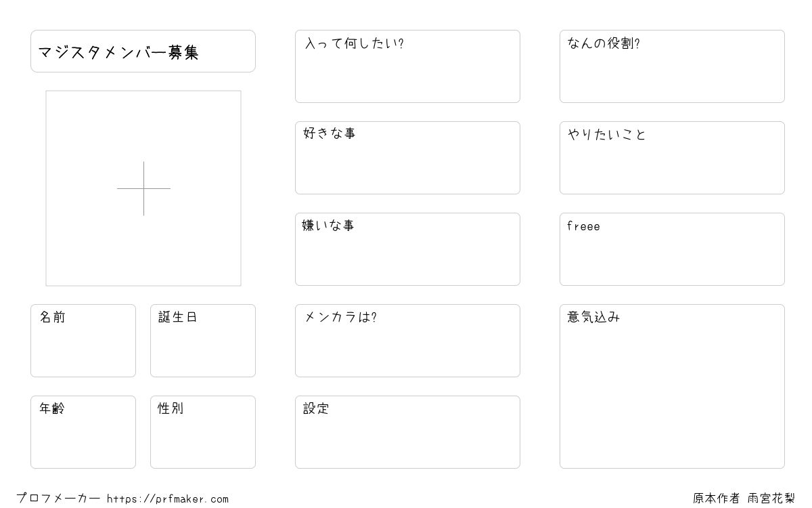Select the メンカラは? field

click(407, 341)
